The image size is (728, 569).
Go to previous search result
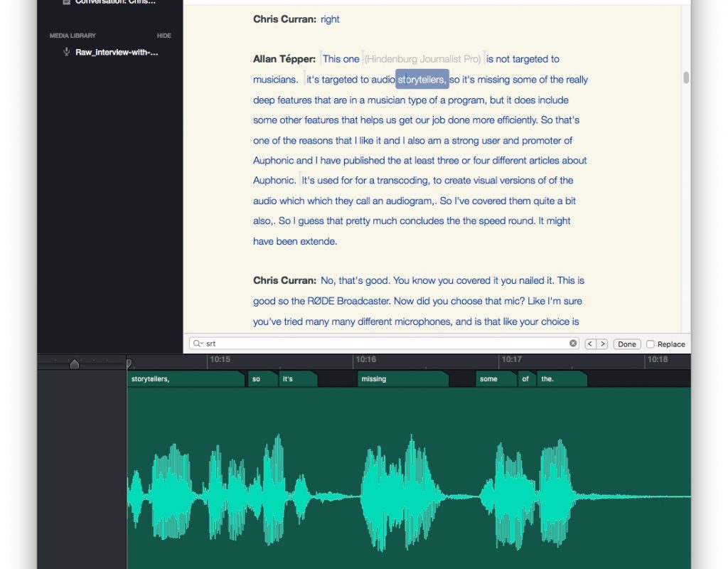pos(589,344)
